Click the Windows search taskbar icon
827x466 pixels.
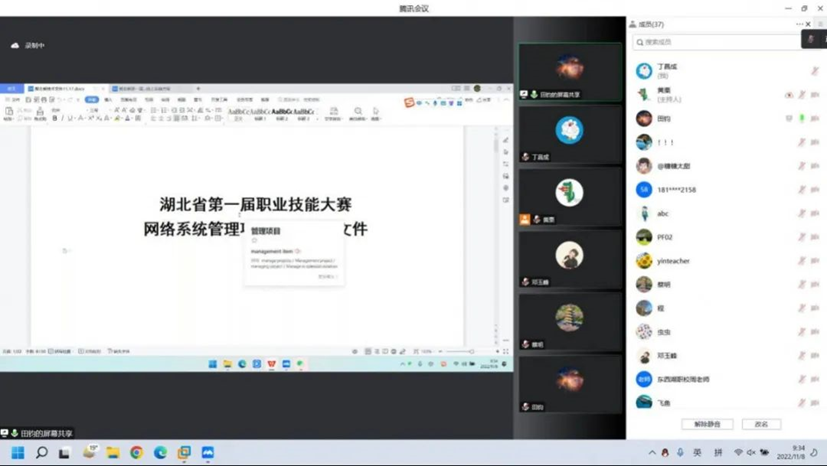(x=42, y=453)
